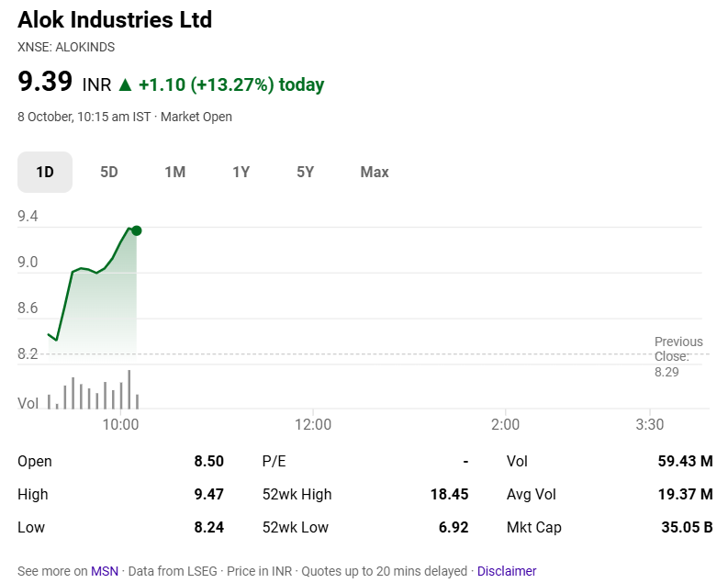Click the 3:30 time axis label

click(x=650, y=424)
